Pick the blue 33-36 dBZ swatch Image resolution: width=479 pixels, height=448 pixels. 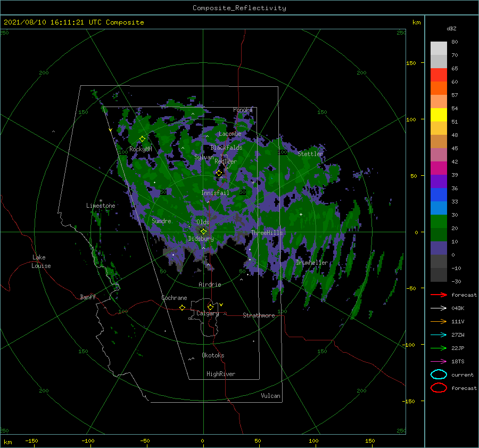click(x=439, y=195)
